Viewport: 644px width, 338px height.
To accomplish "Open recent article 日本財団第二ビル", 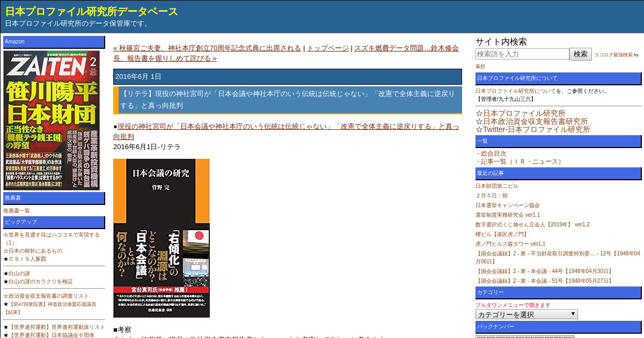I will click(497, 186).
